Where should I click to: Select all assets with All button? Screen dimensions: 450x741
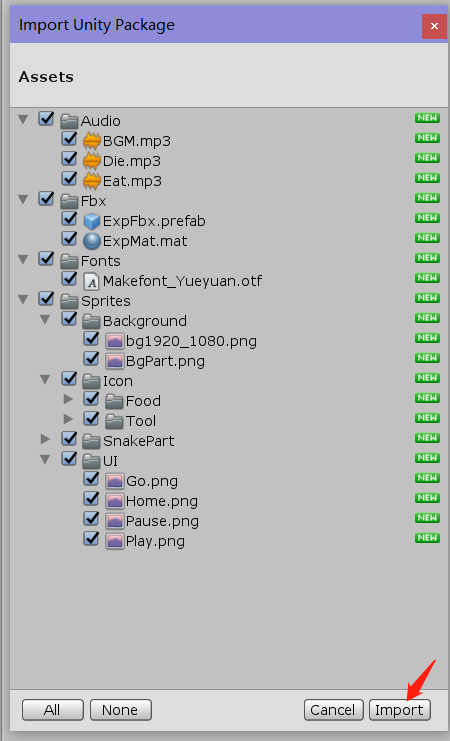(x=52, y=710)
